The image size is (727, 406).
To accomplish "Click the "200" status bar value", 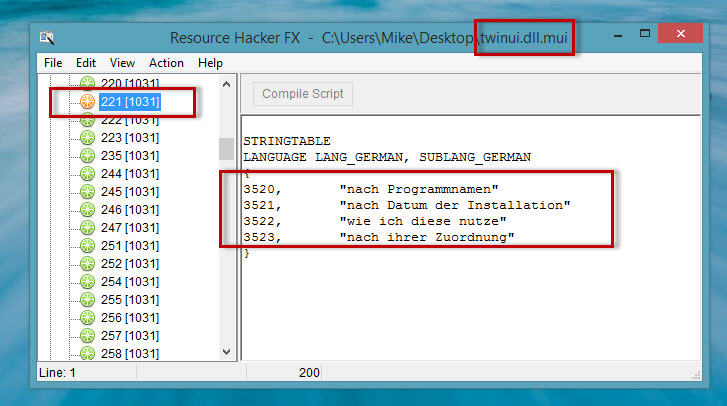I will pos(309,373).
